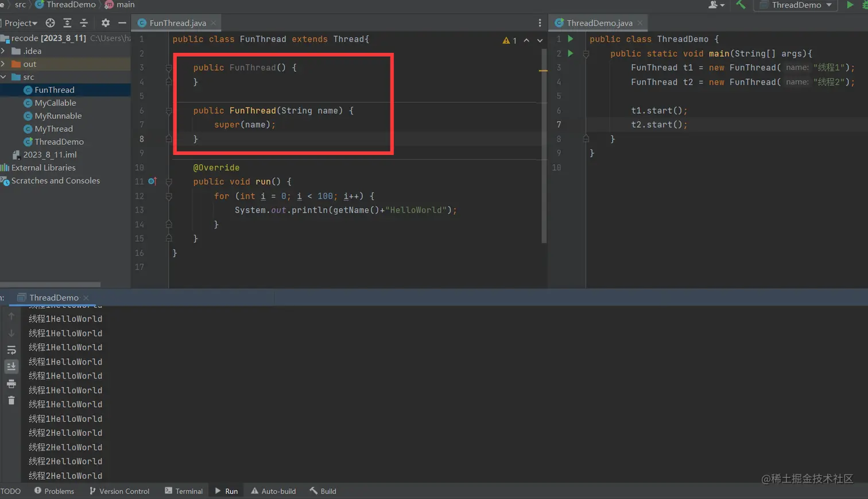Fold the run() method at line 11
The image size is (868, 499).
(169, 181)
